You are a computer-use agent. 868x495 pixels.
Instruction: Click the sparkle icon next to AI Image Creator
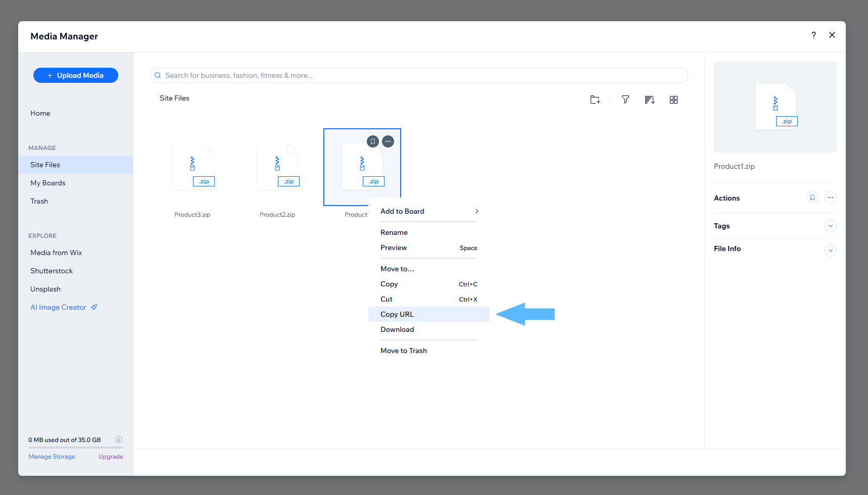(x=94, y=307)
